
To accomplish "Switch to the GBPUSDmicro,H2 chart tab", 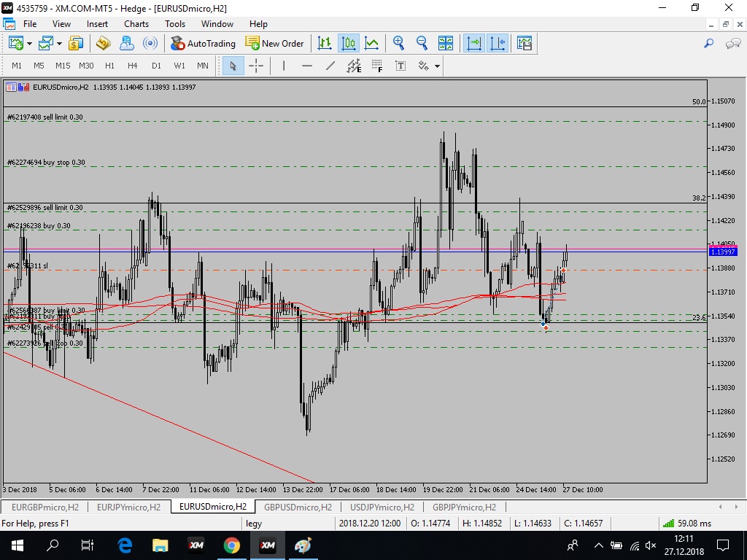I will click(x=298, y=507).
